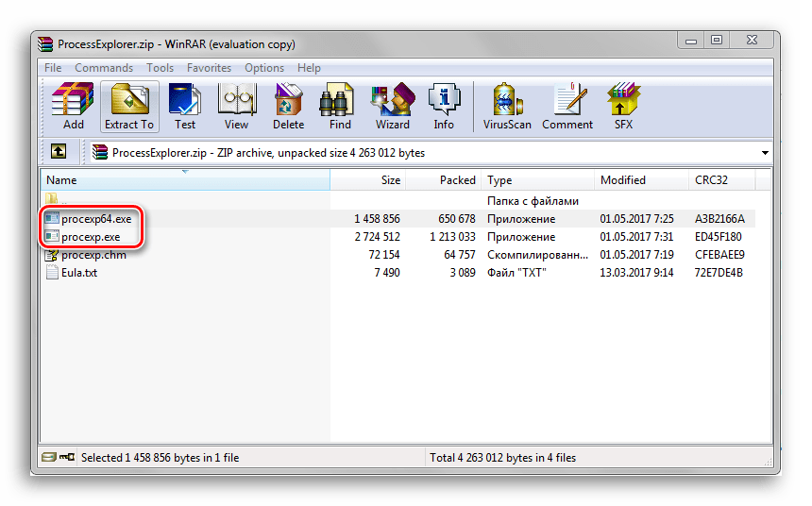812x506 pixels.
Task: Minimize the WinRAR window
Action: tap(691, 41)
